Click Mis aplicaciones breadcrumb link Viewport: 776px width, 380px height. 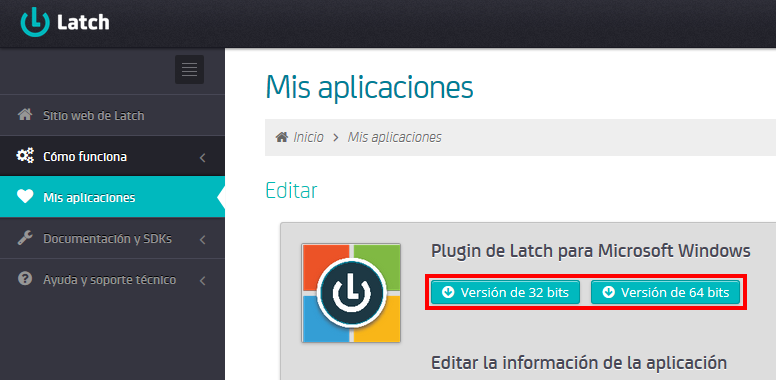click(x=394, y=137)
